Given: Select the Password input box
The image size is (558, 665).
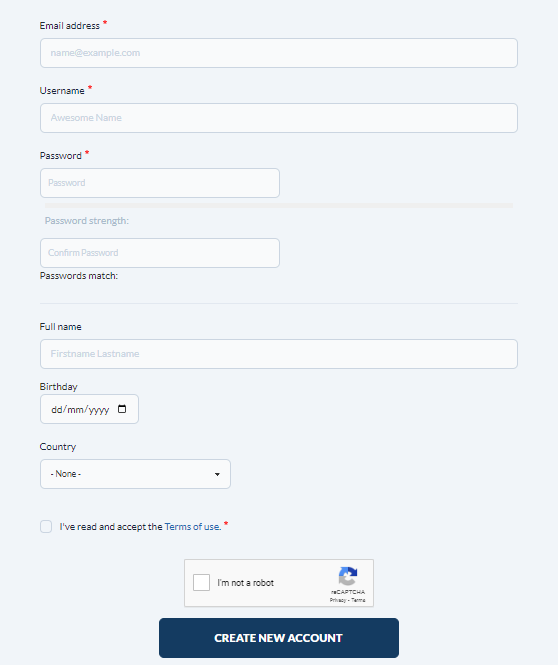Looking at the screenshot, I should [x=160, y=183].
